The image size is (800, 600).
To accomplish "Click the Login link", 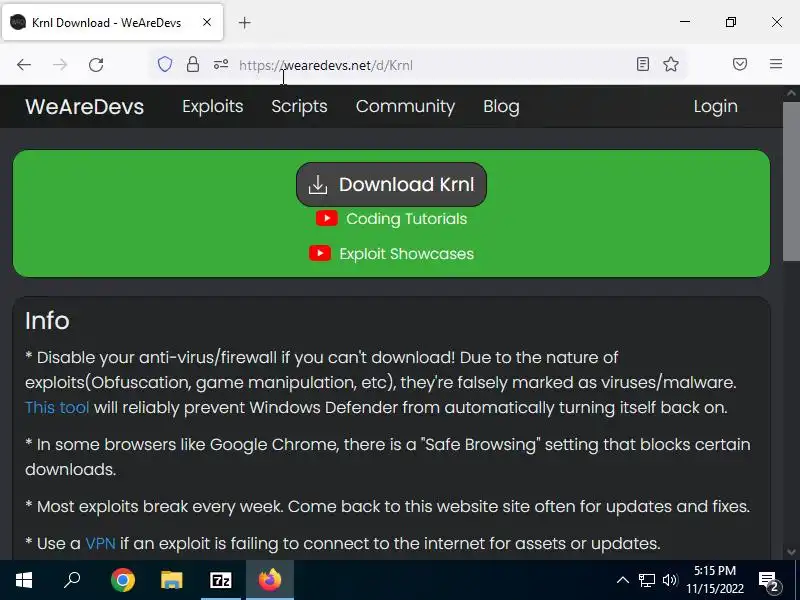I will [x=715, y=106].
